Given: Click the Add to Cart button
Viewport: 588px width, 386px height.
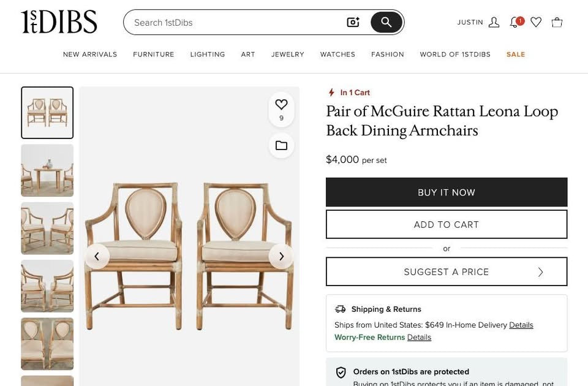Looking at the screenshot, I should point(447,224).
